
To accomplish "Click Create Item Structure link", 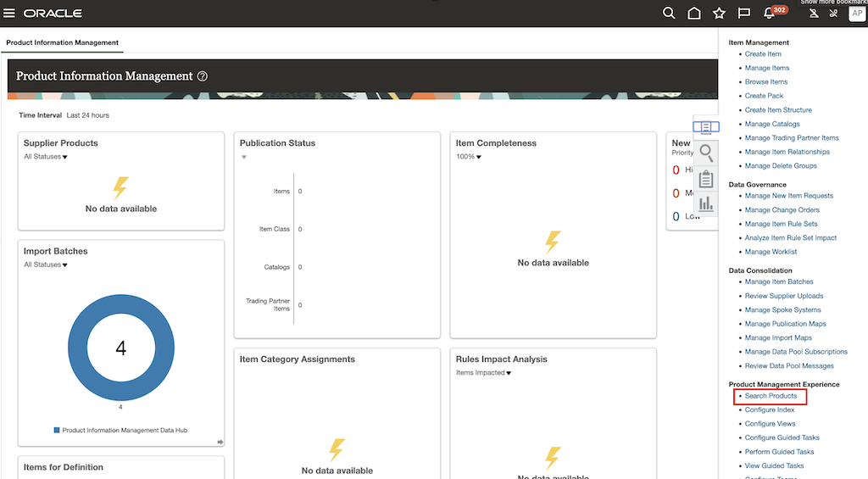I will (778, 109).
